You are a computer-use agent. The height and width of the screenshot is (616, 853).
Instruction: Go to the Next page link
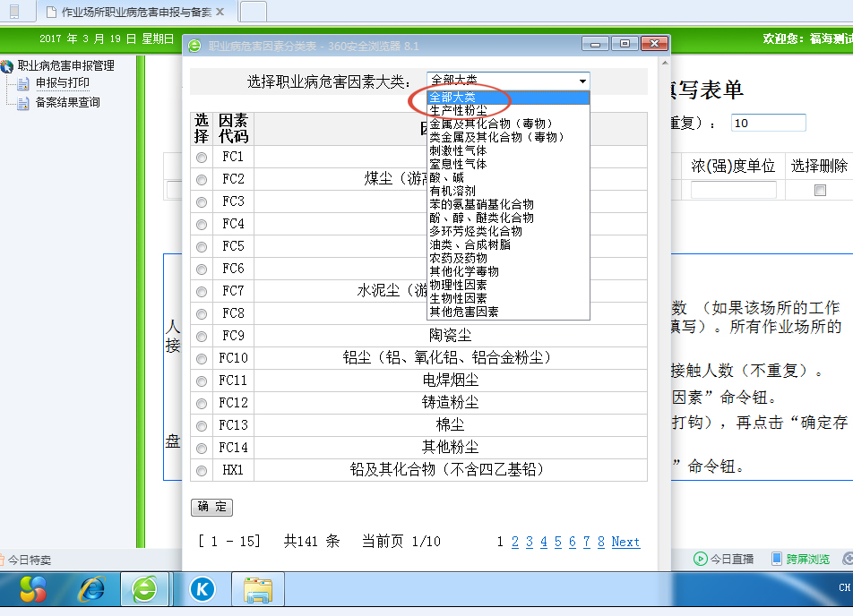coord(625,542)
